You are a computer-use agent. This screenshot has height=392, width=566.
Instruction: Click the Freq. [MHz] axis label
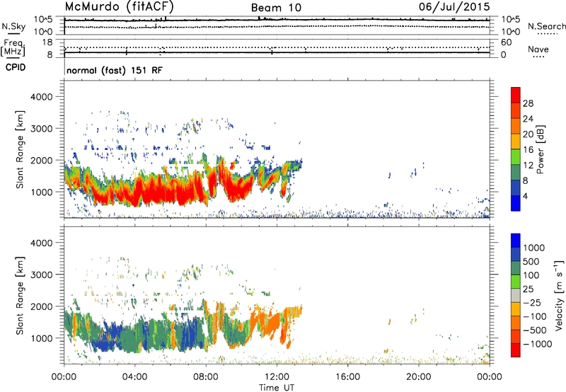click(13, 47)
